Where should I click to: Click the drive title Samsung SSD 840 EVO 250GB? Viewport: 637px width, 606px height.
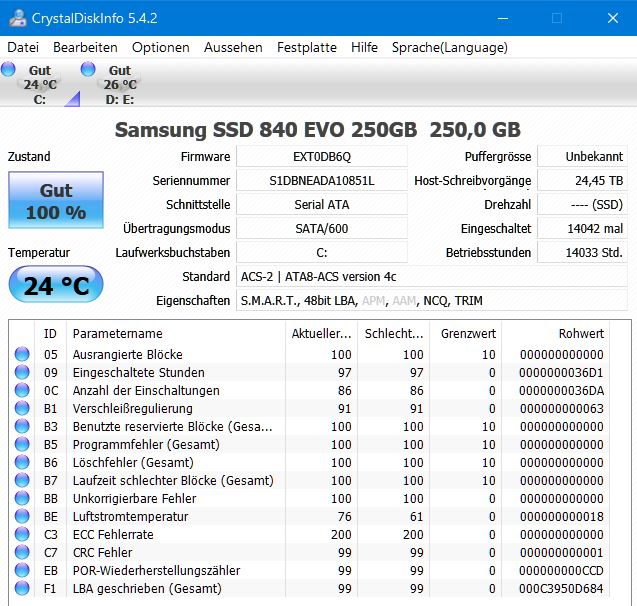pyautogui.click(x=318, y=130)
